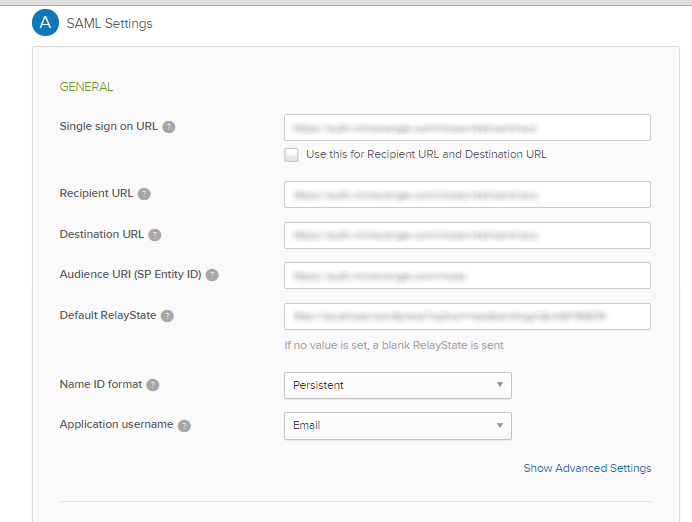
Task: Select the Audience URI input field
Action: point(467,275)
